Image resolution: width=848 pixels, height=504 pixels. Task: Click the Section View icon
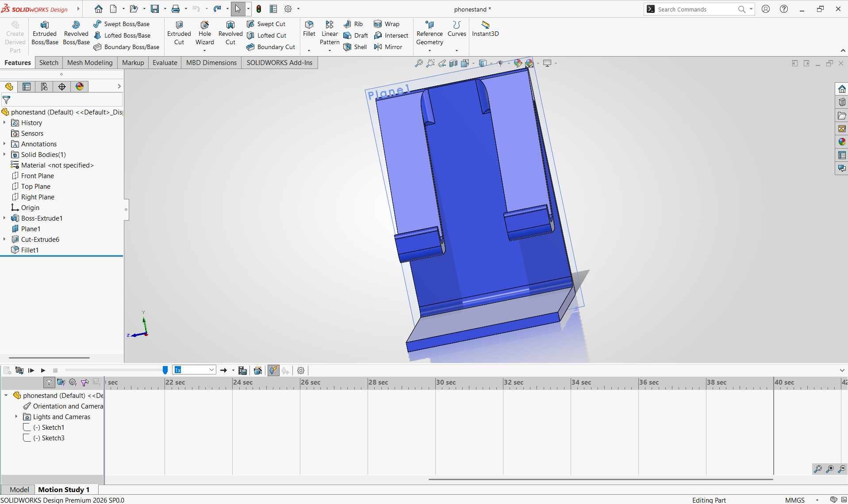click(x=453, y=63)
